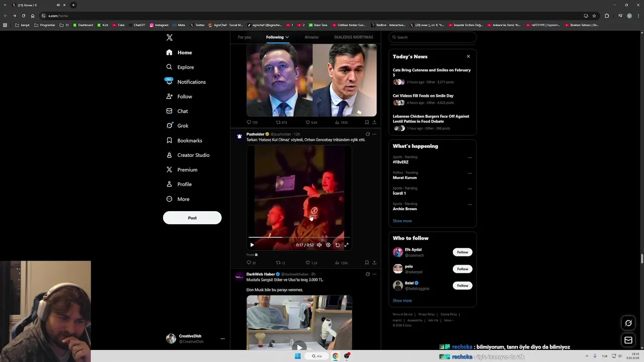Share the Musk photo post

pyautogui.click(x=374, y=122)
